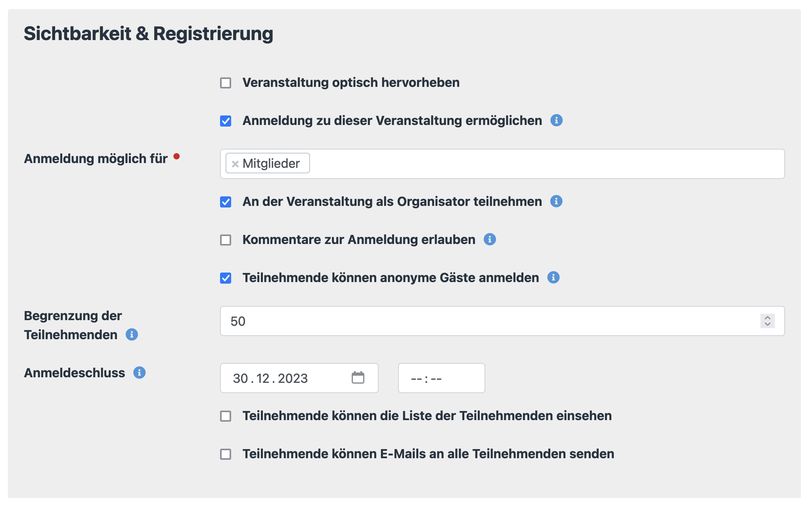Click the Anmeldeschluss time field
Image resolution: width=812 pixels, height=507 pixels.
[441, 378]
